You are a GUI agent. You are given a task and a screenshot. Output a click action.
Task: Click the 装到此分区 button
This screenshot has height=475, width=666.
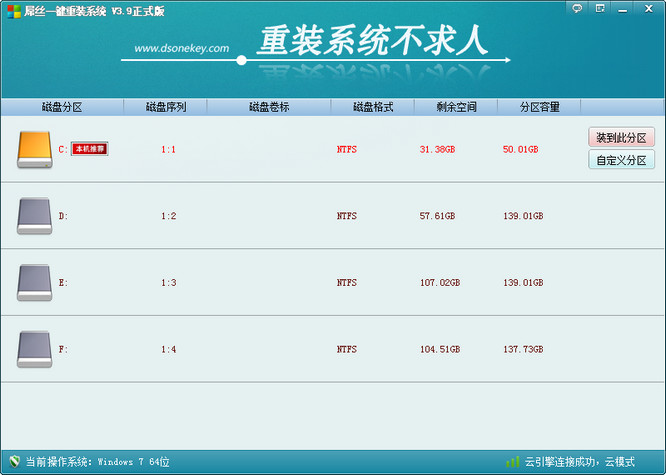click(x=621, y=138)
